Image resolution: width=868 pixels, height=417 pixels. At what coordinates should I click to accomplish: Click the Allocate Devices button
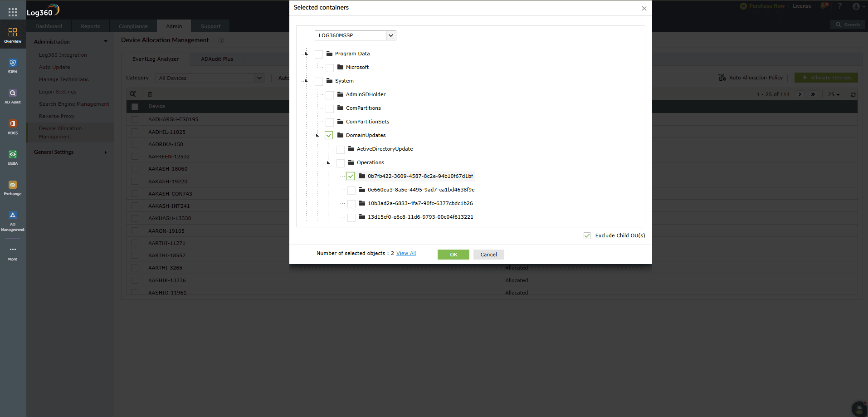(826, 78)
